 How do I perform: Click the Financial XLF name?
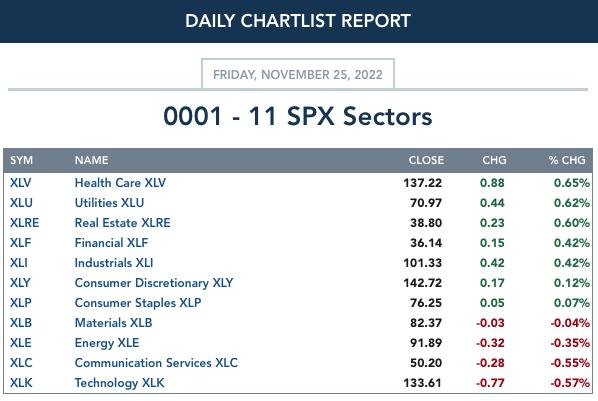(x=111, y=243)
